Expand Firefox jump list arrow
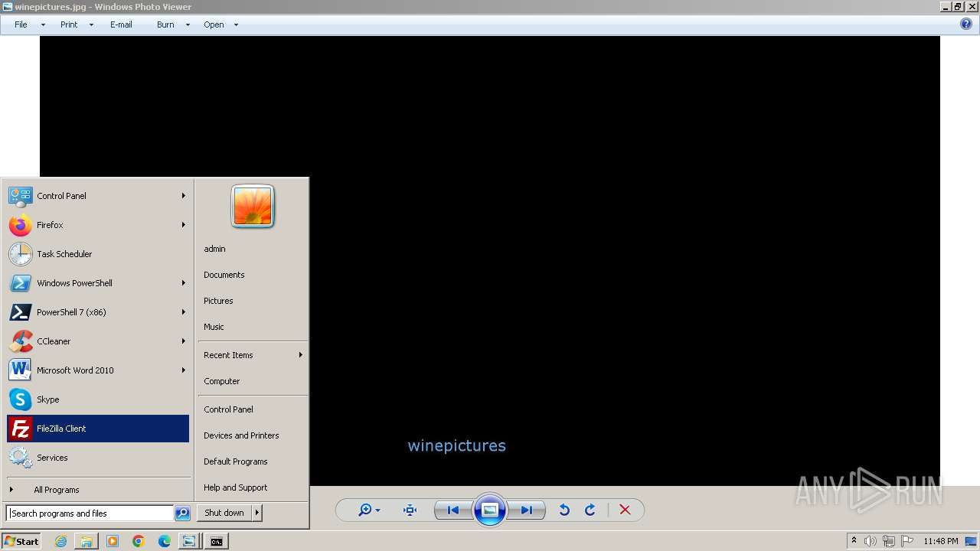The image size is (980, 551). coord(184,225)
